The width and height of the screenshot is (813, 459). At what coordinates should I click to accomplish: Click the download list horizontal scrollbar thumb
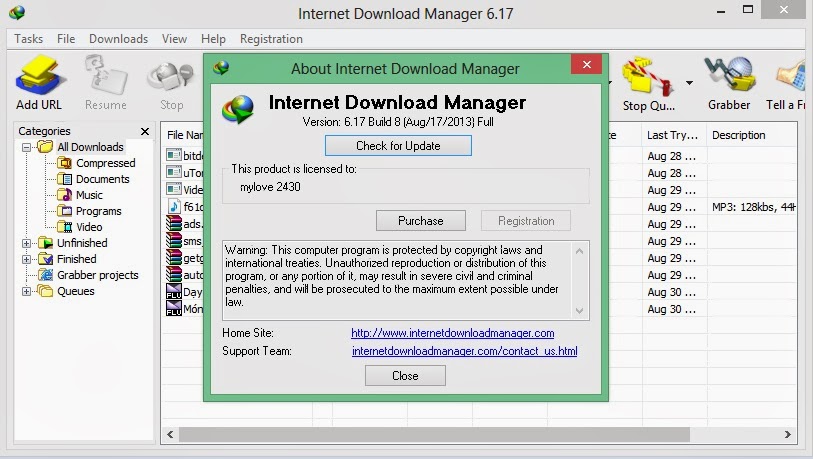(x=434, y=434)
